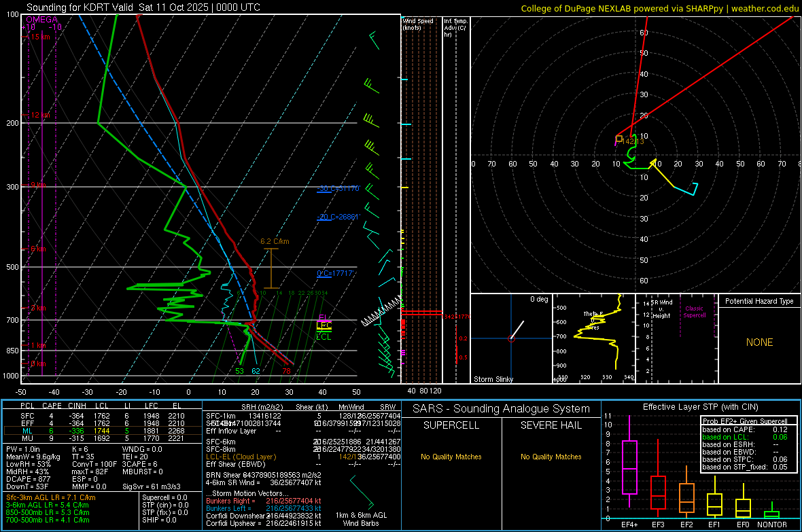Select the EFF parcel row
The height and width of the screenshot is (532, 802).
[103, 423]
